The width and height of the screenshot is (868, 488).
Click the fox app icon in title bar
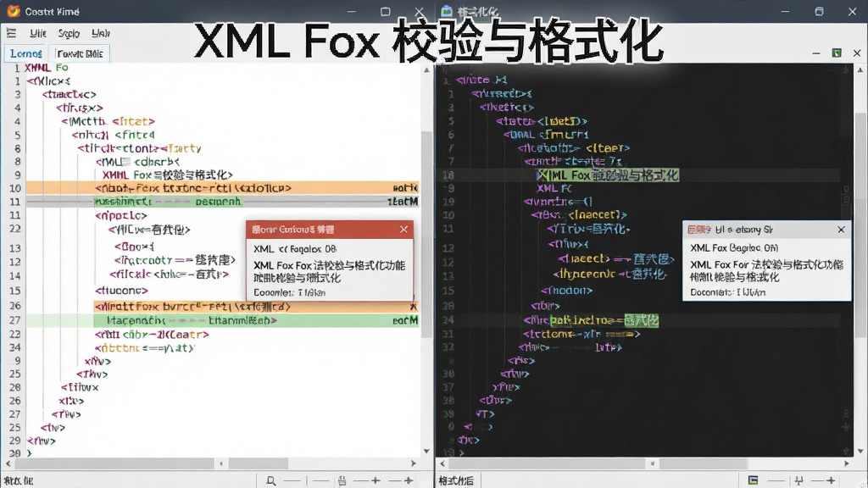click(14, 11)
